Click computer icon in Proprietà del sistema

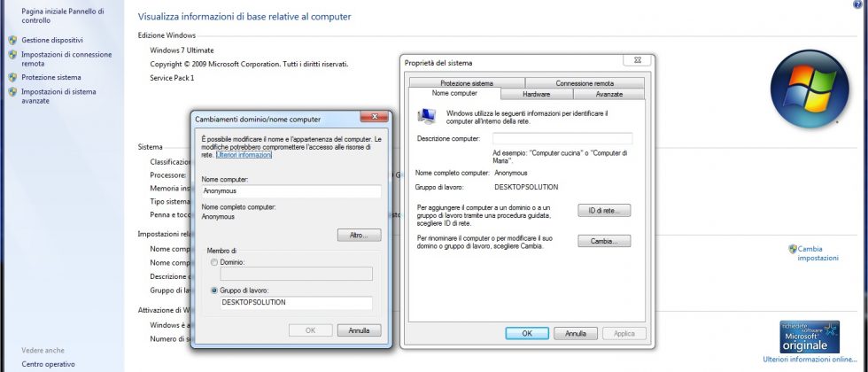[427, 116]
